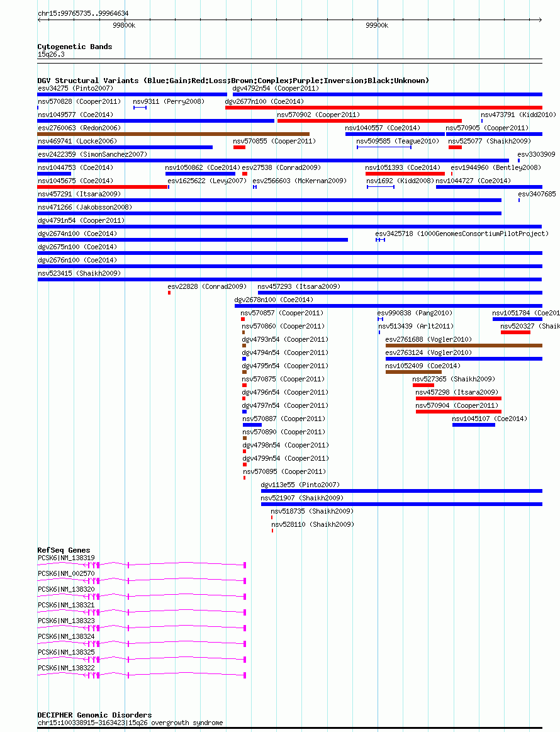Click the esv3303909 label
560x732 pixels.
point(537,154)
